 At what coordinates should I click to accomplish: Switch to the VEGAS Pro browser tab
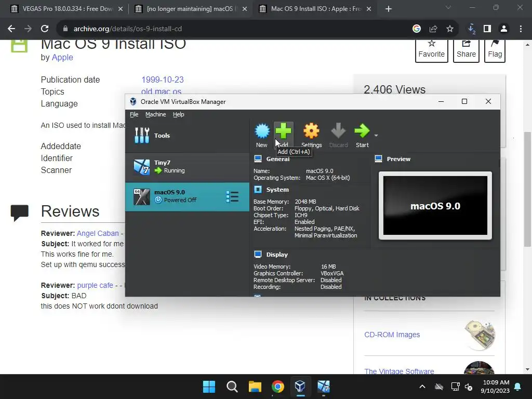pyautogui.click(x=66, y=9)
